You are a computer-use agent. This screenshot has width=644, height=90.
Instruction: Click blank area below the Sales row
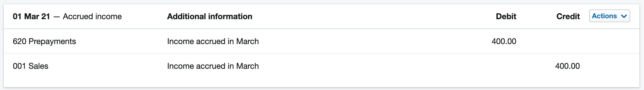pos(322,83)
